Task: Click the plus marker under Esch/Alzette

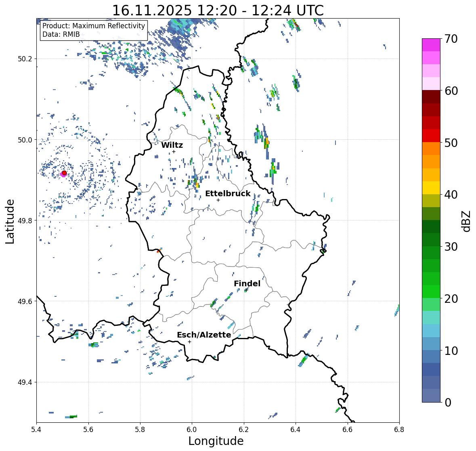Action: click(x=189, y=342)
